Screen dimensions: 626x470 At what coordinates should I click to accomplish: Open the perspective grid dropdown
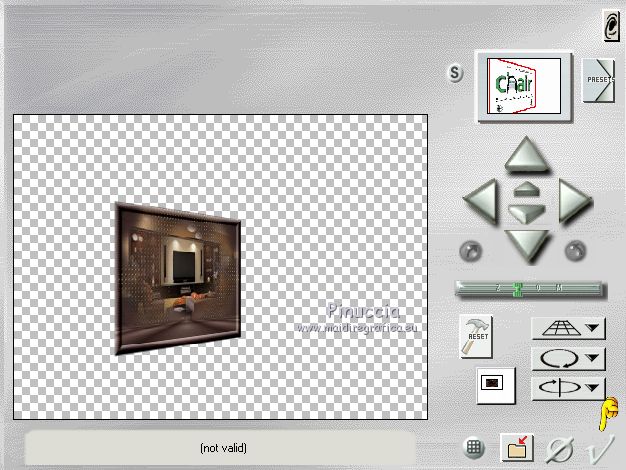[x=568, y=329]
